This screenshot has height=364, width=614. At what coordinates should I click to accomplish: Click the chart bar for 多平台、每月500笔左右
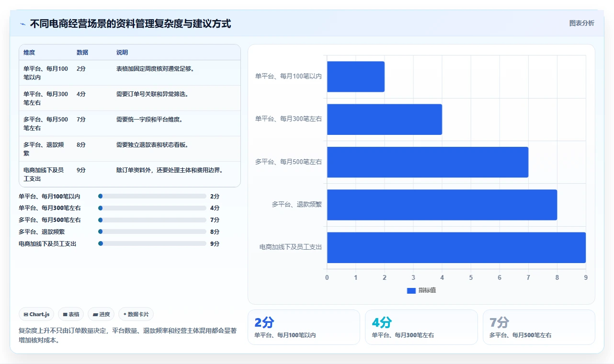pos(428,162)
